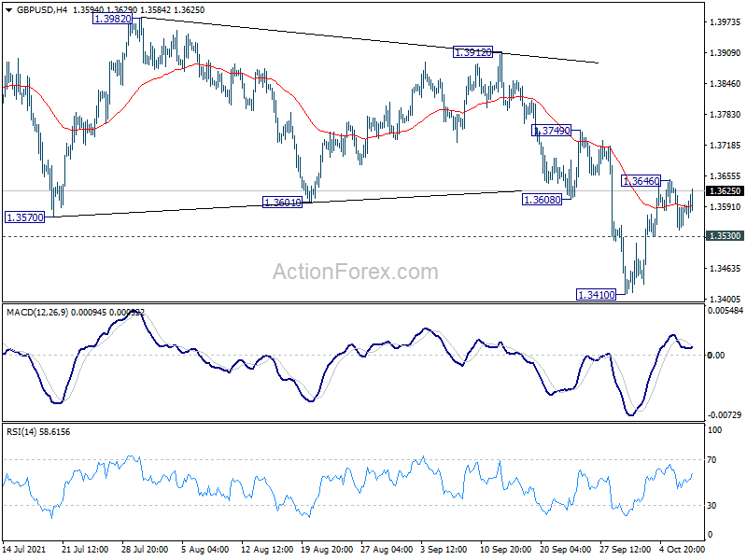Viewport: 747px width, 560px height.
Task: Click the 10 Sep 20:00 date label
Action: tap(505, 549)
